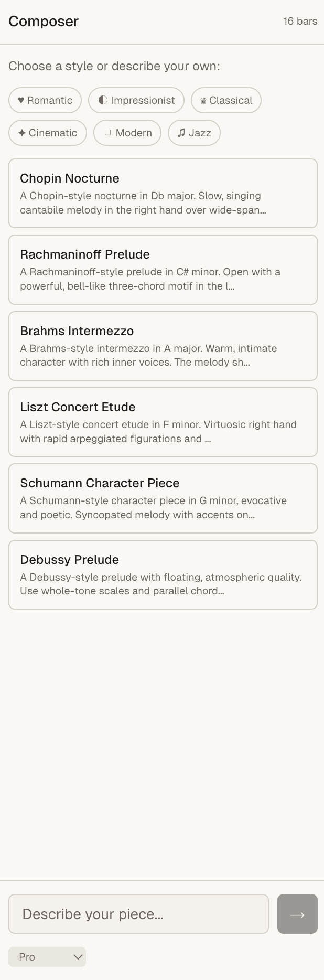Select the Chopin Nocturne preset

(163, 193)
